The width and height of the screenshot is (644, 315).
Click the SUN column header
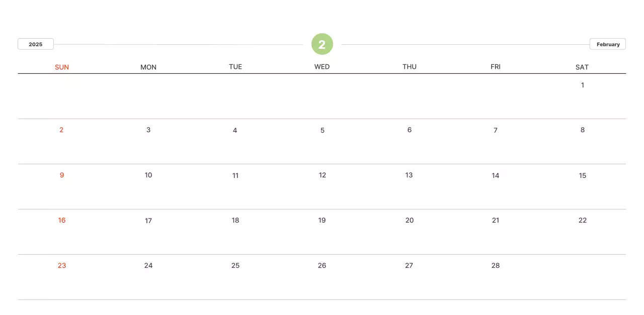point(62,67)
